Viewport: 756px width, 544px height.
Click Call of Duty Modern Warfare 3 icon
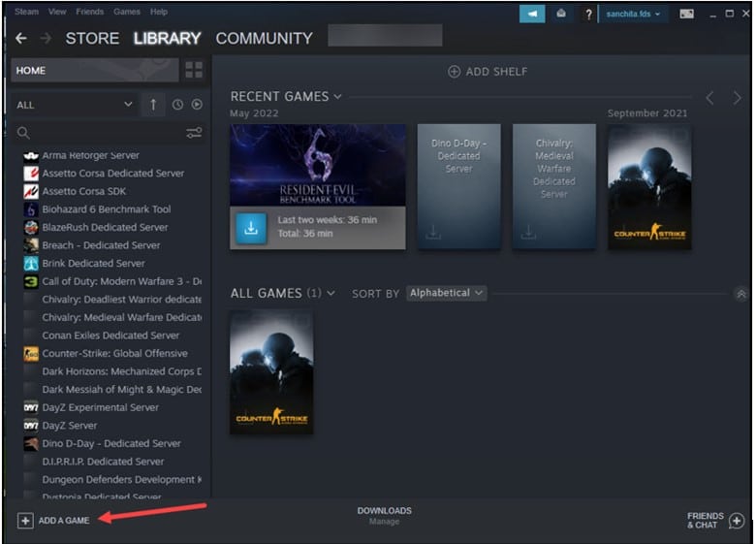(x=31, y=281)
